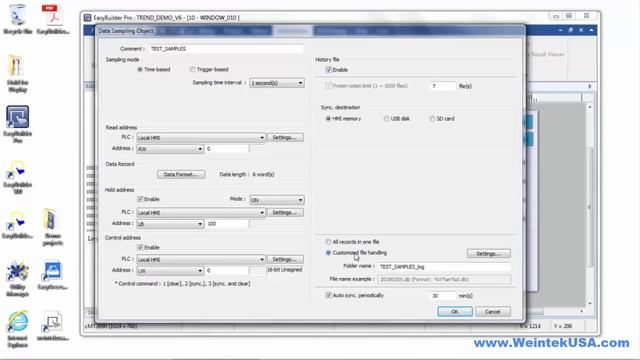Choose All records in one file
The image size is (640, 360).
pos(328,242)
